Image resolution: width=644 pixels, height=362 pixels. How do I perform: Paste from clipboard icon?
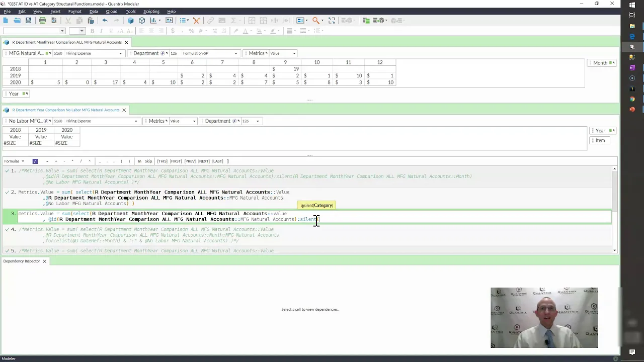(x=91, y=21)
